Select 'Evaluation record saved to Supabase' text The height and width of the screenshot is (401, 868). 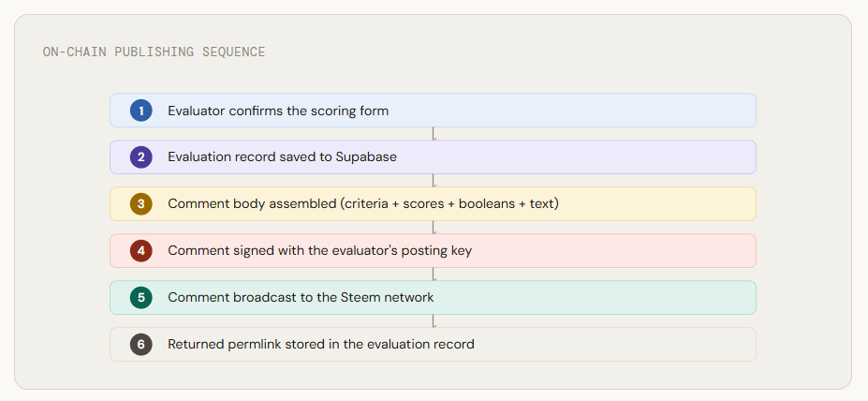(283, 157)
